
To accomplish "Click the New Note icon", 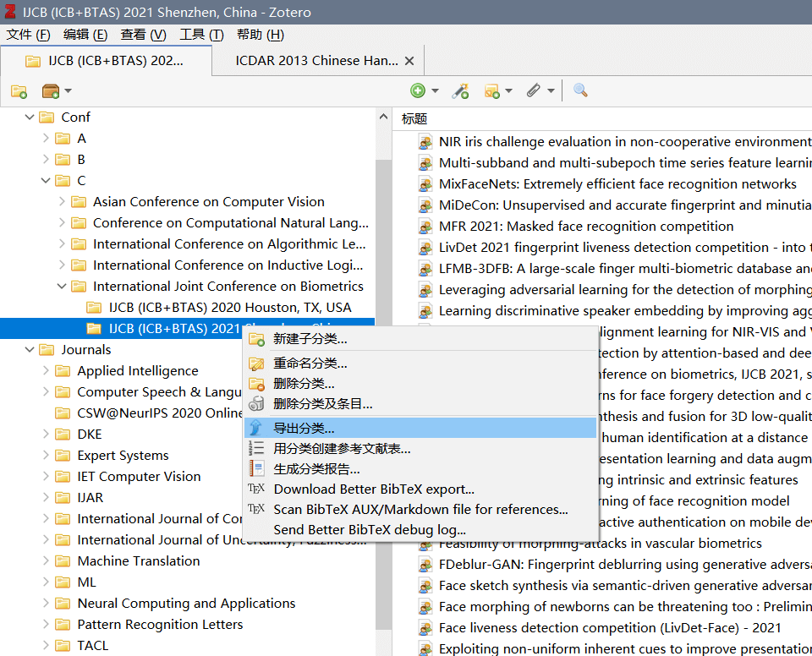I will pos(492,91).
